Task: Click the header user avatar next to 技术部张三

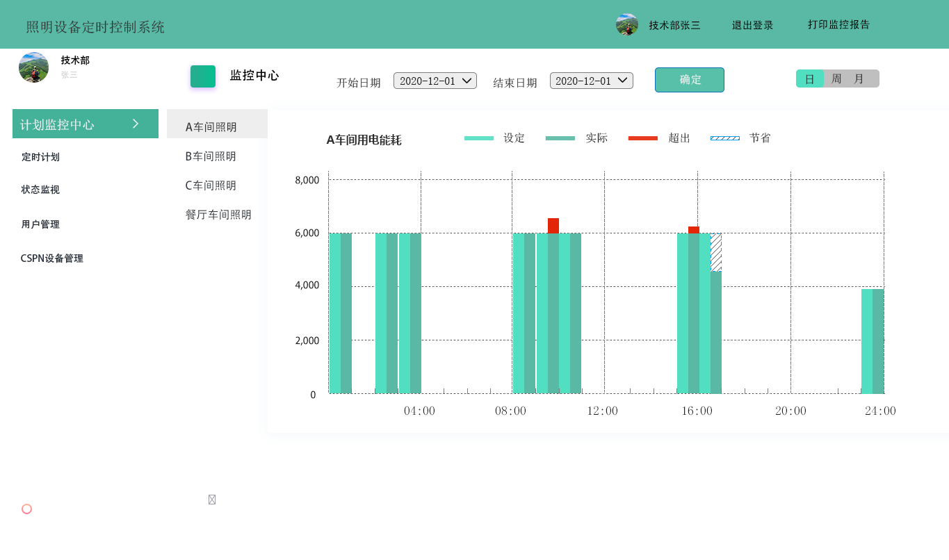Action: tap(627, 25)
